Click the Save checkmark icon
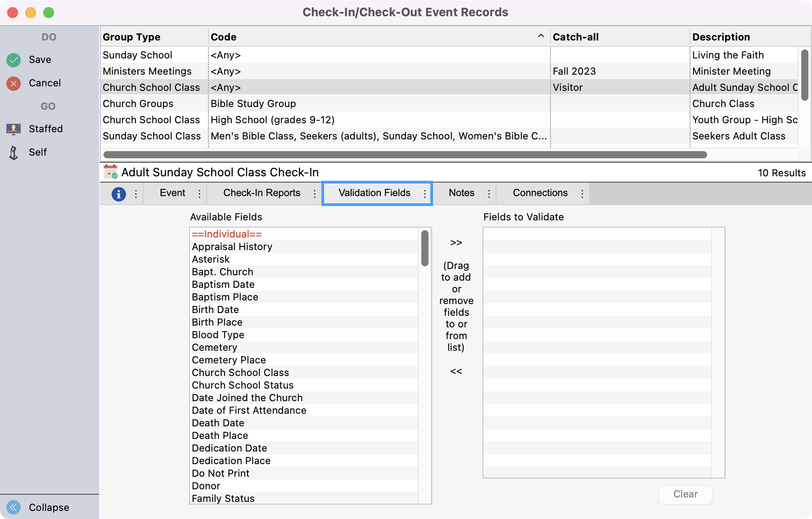Viewport: 812px width, 519px height. point(13,59)
